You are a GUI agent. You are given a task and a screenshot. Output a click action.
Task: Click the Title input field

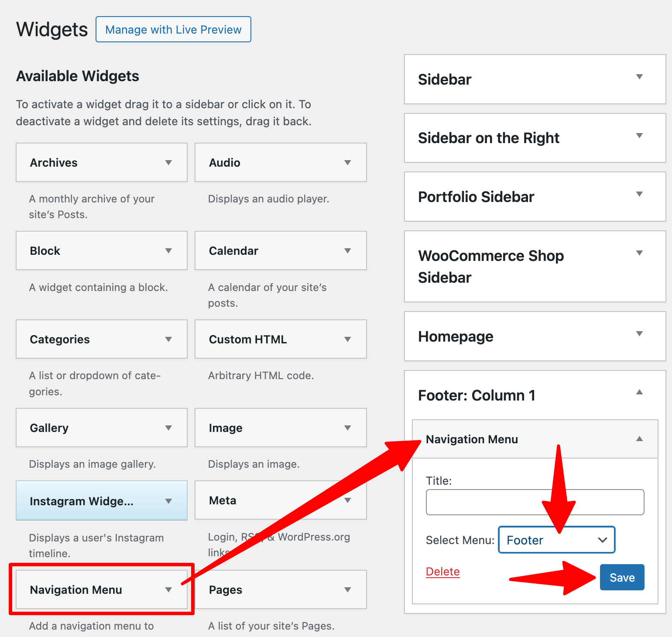(x=534, y=502)
